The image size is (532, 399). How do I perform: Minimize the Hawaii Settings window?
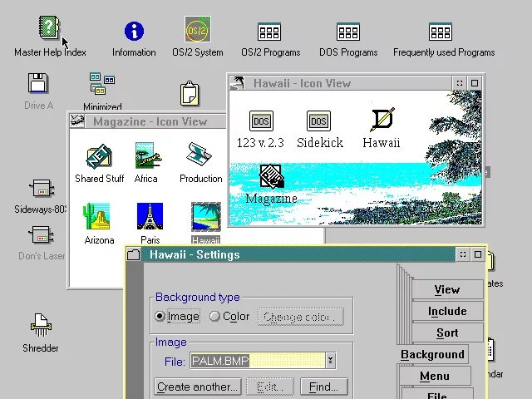(x=463, y=254)
